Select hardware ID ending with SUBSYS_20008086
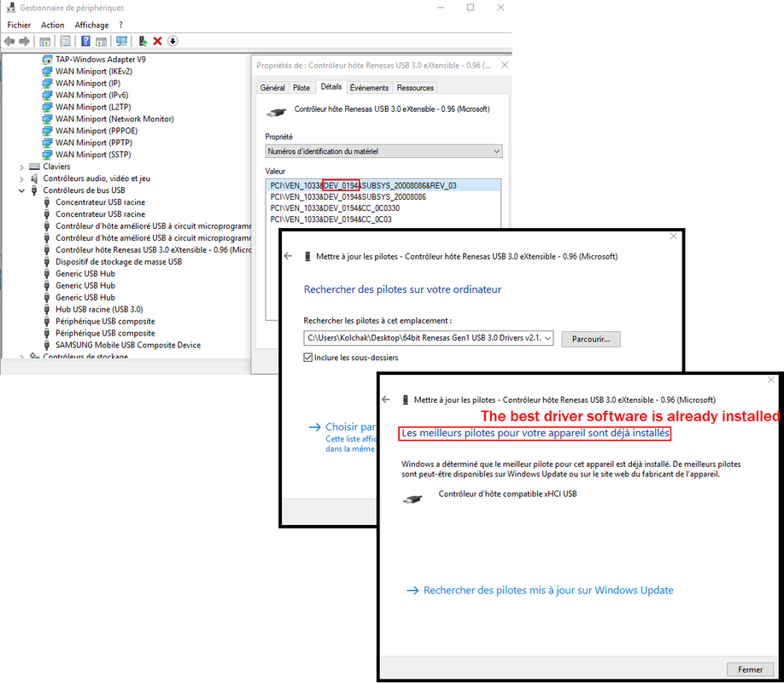The height and width of the screenshot is (683, 784). click(348, 197)
